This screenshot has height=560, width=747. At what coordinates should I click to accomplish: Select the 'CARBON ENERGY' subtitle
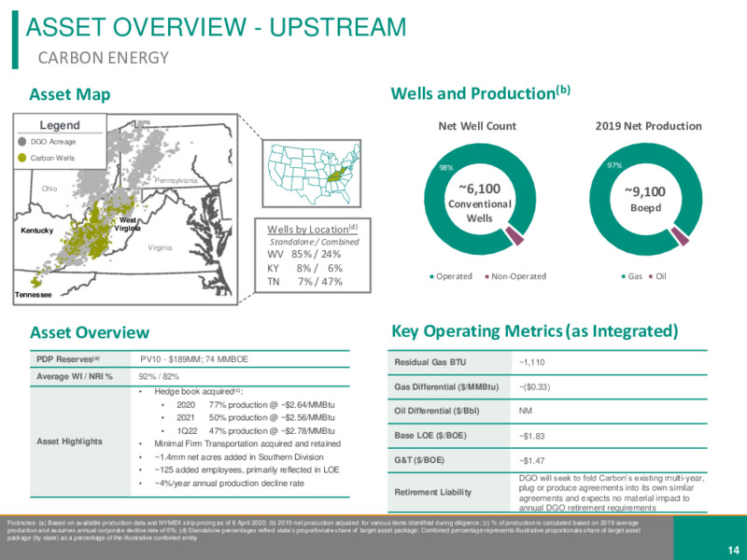(104, 58)
